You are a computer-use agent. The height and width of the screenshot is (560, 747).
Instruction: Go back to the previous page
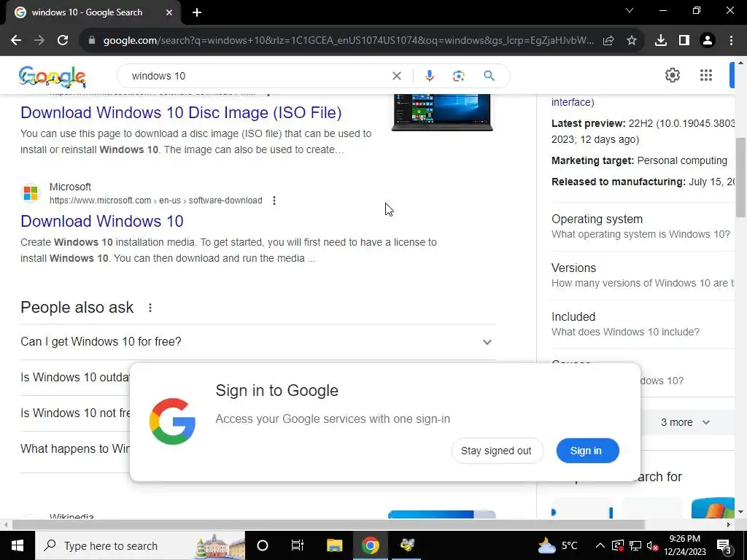coord(16,41)
